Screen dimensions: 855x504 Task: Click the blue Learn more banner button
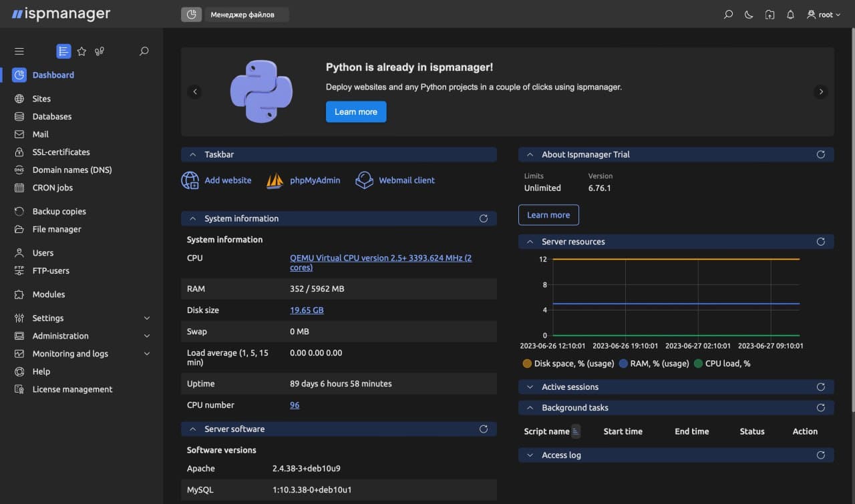click(356, 111)
